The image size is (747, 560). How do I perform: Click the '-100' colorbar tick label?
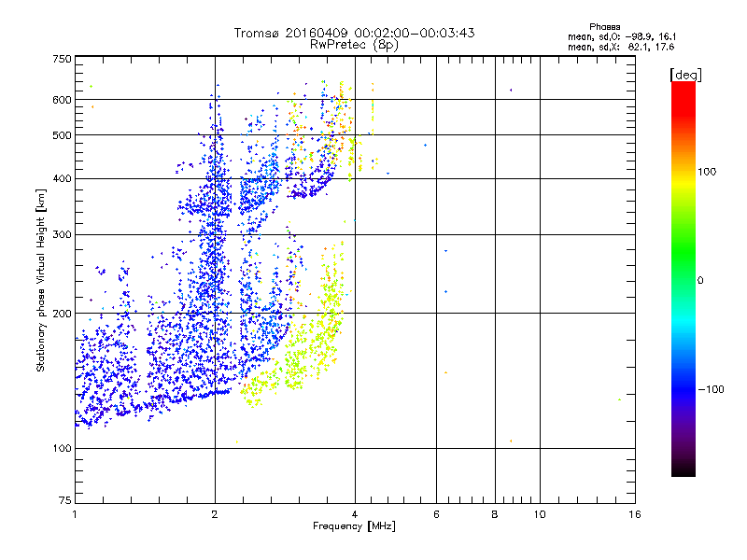(711, 389)
